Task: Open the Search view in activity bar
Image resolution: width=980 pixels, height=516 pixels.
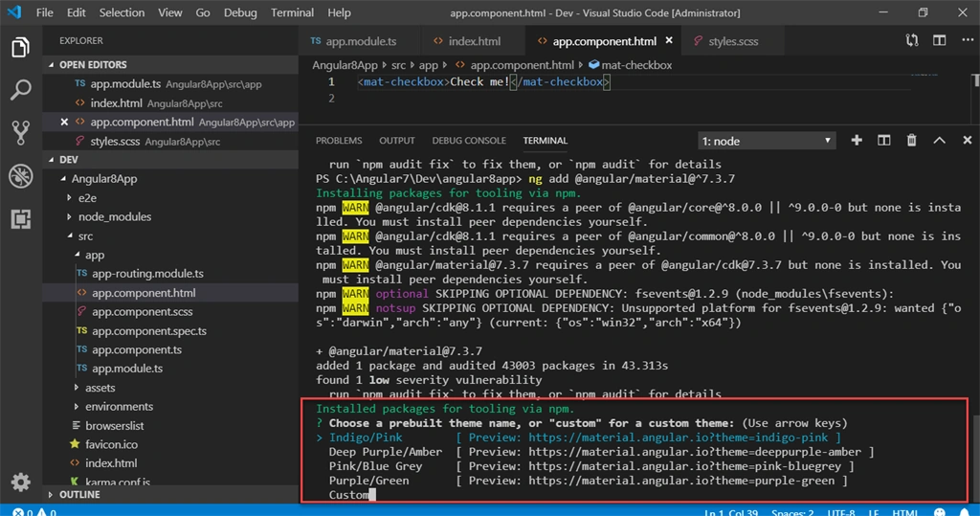Action: coord(21,90)
